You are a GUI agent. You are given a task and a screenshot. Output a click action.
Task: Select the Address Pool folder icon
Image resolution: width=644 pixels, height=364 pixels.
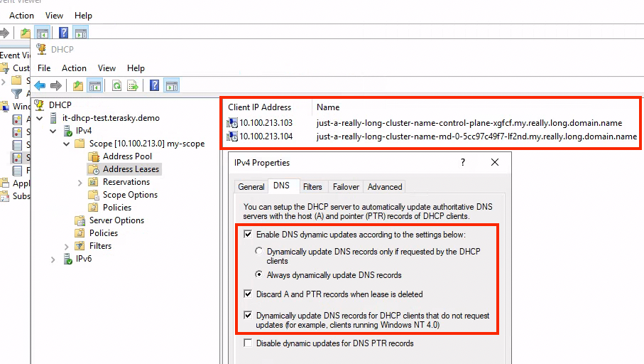click(94, 156)
